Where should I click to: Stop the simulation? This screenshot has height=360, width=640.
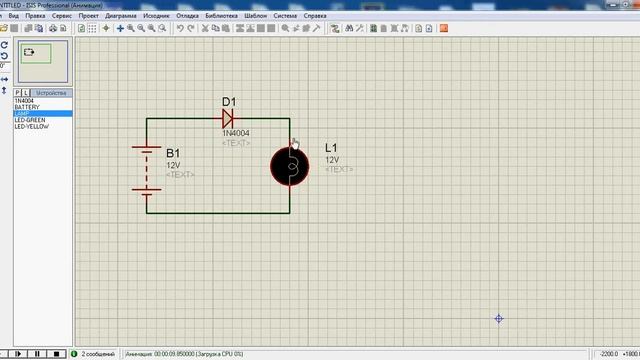[56, 354]
